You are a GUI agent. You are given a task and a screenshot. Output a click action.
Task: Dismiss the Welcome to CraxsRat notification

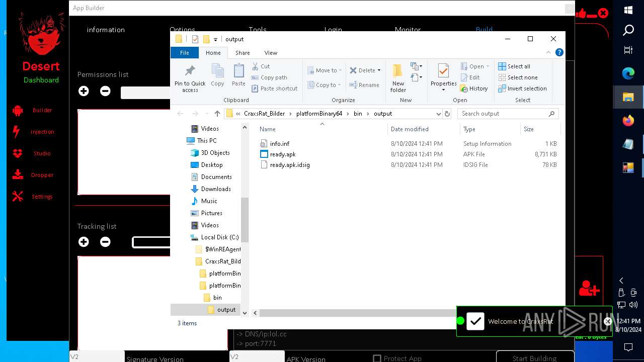[x=608, y=321]
